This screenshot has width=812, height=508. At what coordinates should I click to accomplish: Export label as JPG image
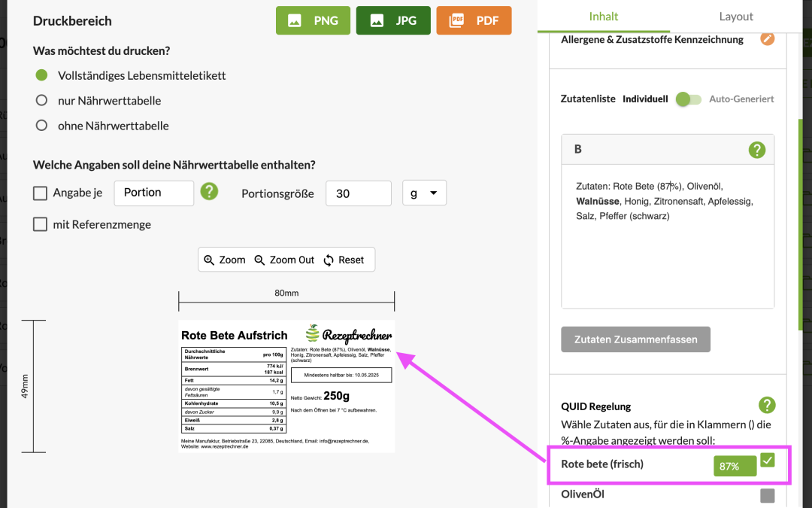393,20
